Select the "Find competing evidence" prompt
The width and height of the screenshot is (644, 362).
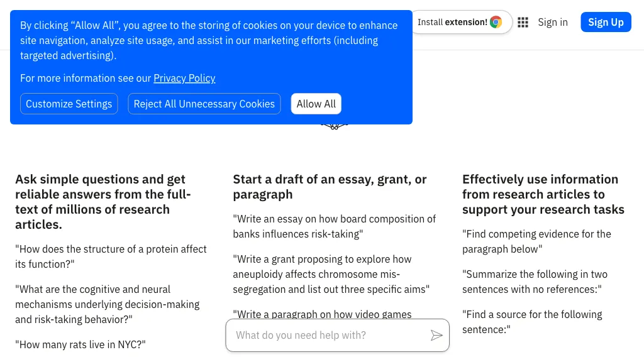click(536, 241)
